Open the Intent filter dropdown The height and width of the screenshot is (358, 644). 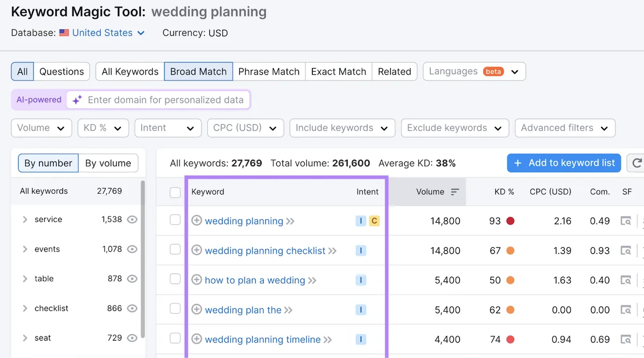tap(168, 128)
